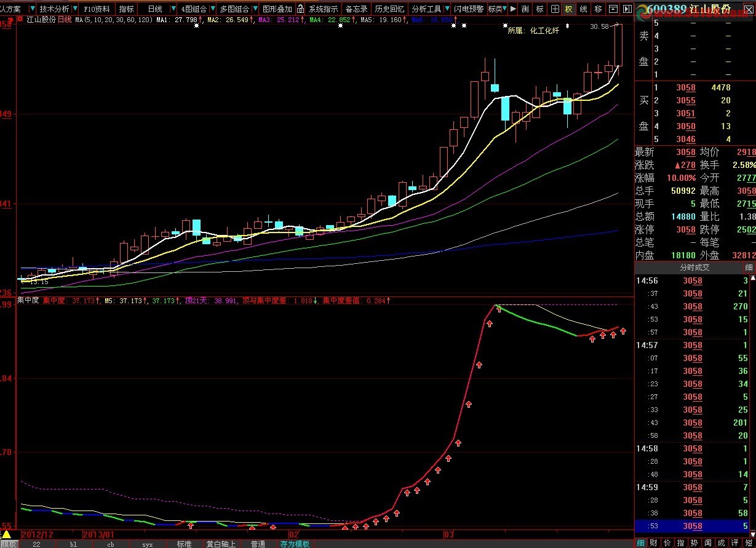The width and height of the screenshot is (756, 548).
Task: Click the 图形叠加 button
Action: 277,9
